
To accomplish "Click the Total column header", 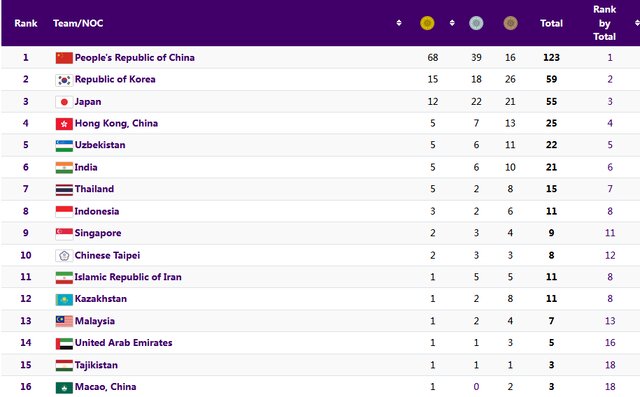I will coord(551,23).
